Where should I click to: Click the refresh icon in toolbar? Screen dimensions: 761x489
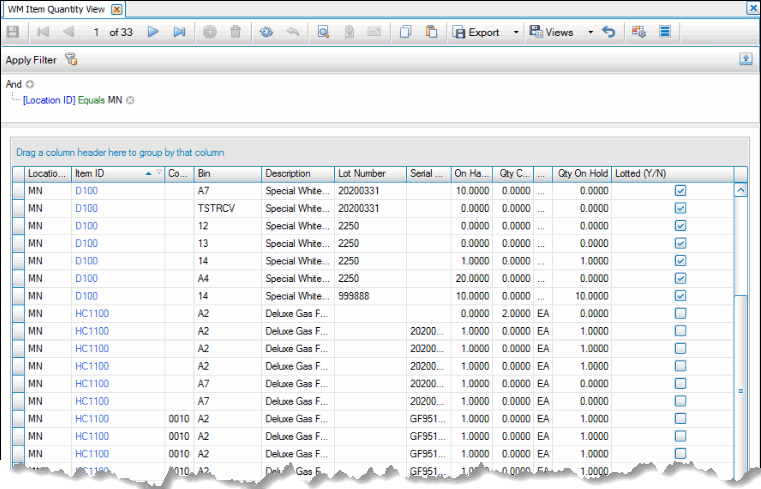(265, 32)
